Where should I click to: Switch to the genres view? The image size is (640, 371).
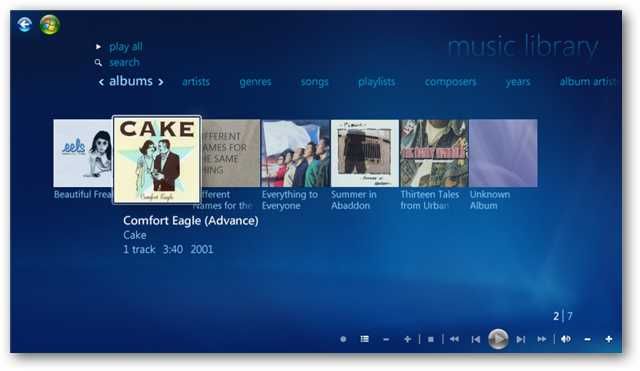tap(256, 82)
